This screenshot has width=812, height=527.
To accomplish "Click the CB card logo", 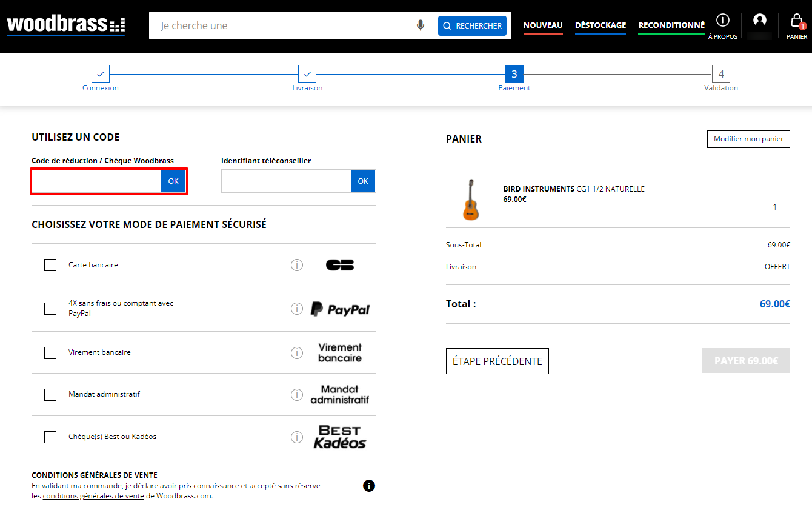I will click(x=340, y=265).
